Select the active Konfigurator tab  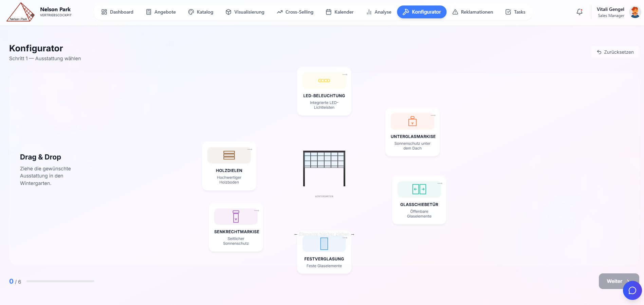click(x=422, y=12)
